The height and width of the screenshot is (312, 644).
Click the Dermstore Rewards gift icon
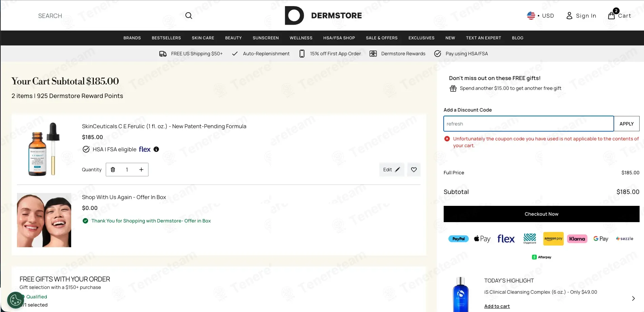373,54
